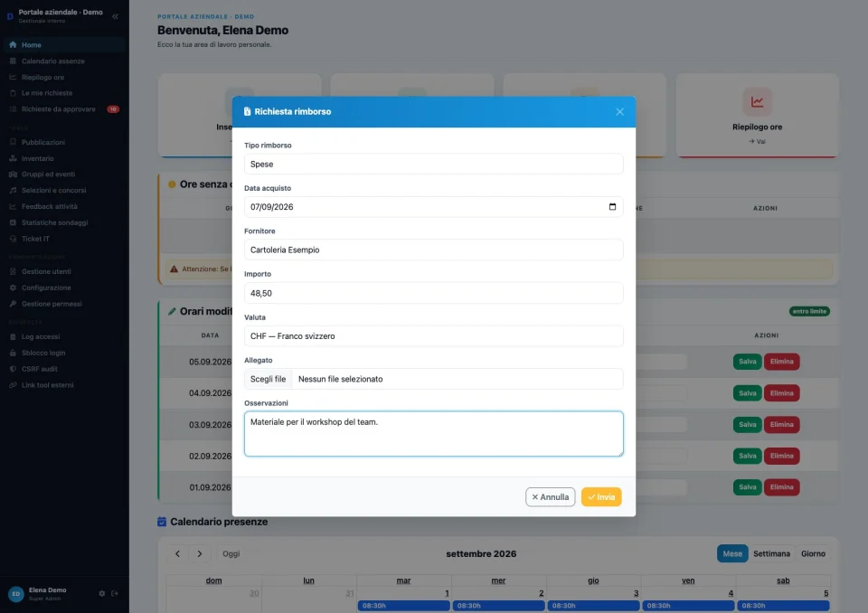Open the date picker calendar icon
868x613 pixels.
[x=612, y=206]
